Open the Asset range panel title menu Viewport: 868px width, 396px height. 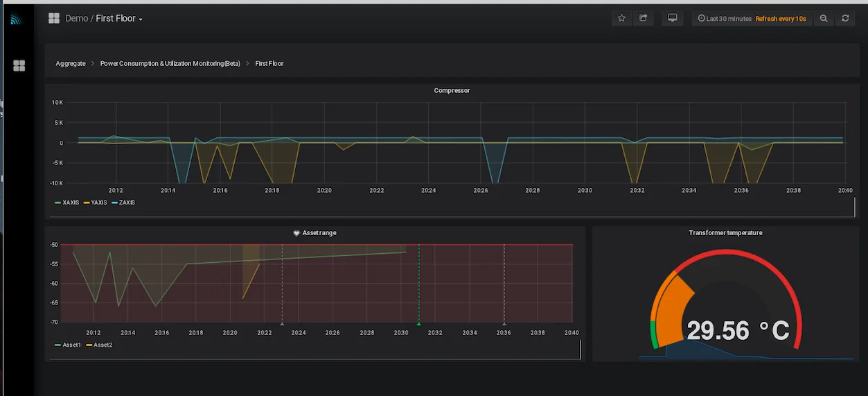tap(319, 233)
